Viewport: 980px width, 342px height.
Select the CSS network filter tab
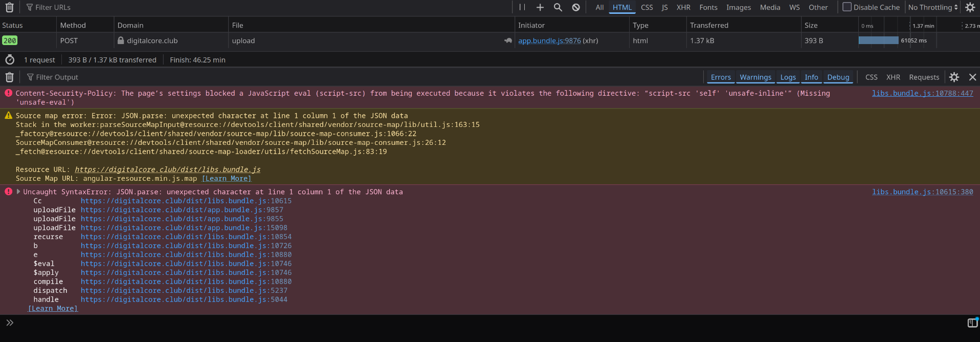[647, 7]
